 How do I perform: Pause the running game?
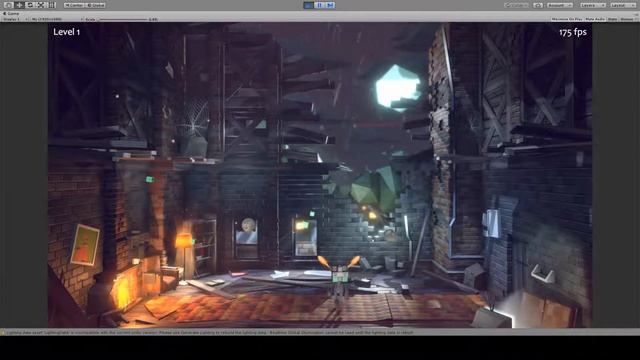[x=320, y=5]
